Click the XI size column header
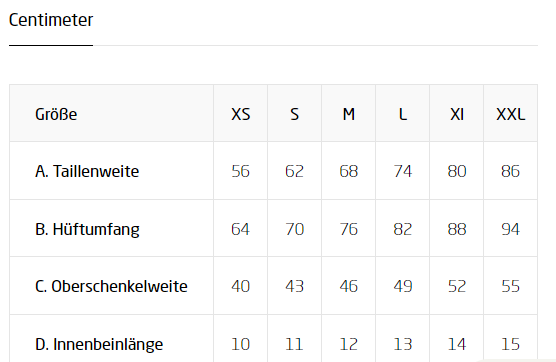Viewport: 556px width, 362px height. pos(456,113)
